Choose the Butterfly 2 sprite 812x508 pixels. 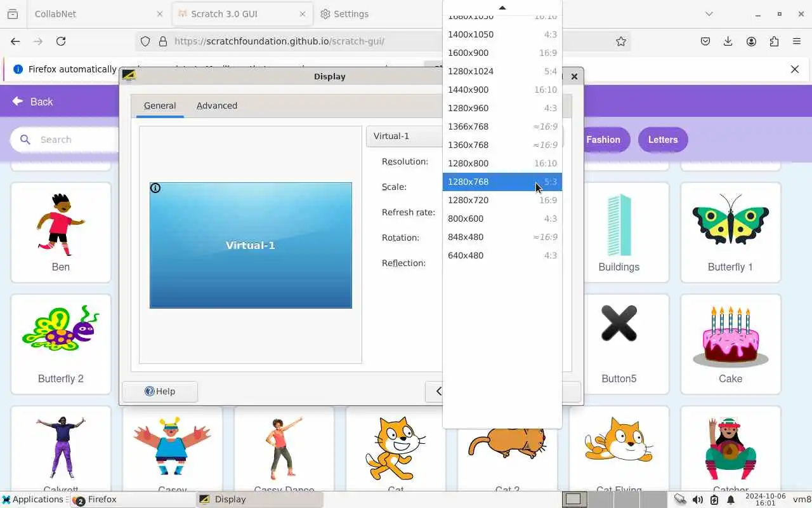pyautogui.click(x=61, y=344)
